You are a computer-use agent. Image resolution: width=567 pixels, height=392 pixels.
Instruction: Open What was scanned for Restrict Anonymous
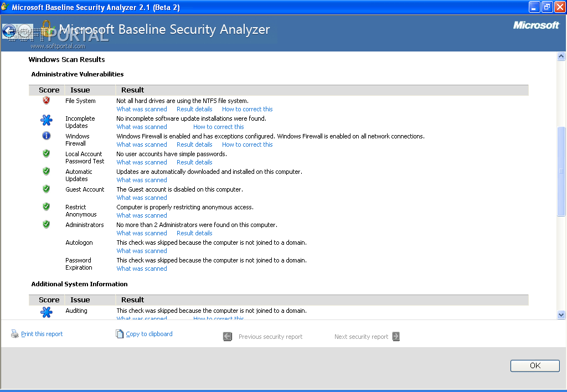[142, 215]
